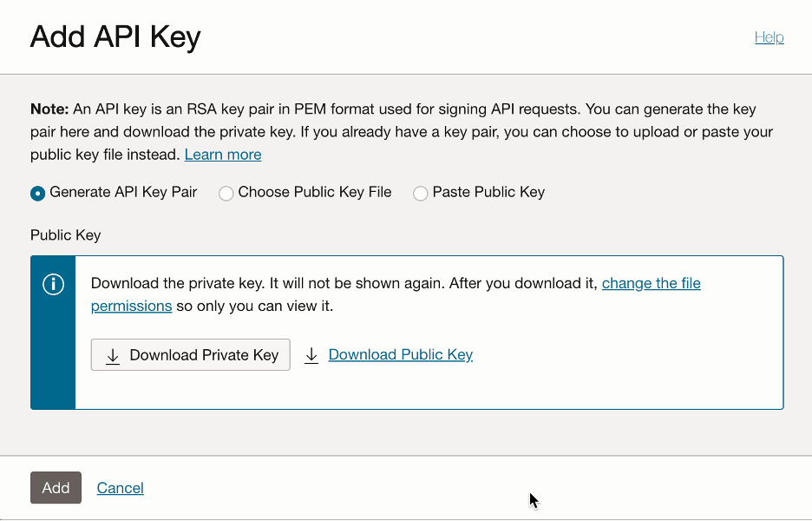Click the Public Key section label
This screenshot has width=812, height=521.
click(66, 235)
